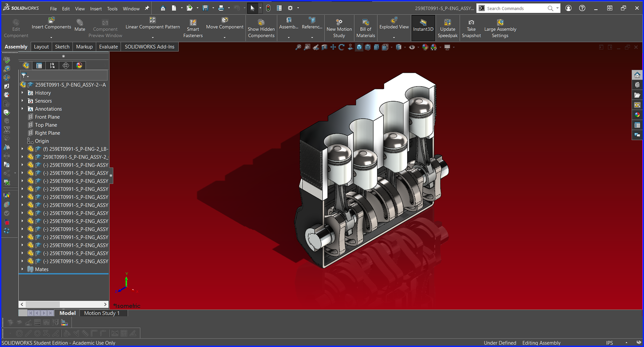
Task: Open the File menu
Action: 53,9
